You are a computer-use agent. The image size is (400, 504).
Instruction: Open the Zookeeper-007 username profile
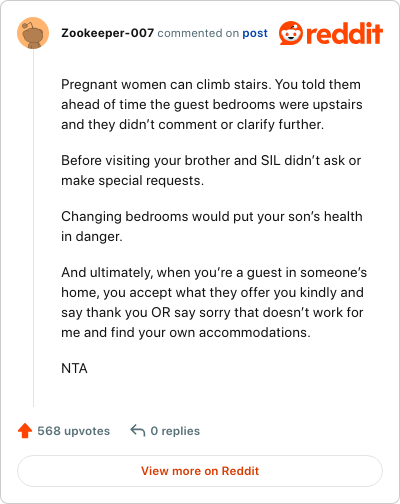click(x=107, y=33)
